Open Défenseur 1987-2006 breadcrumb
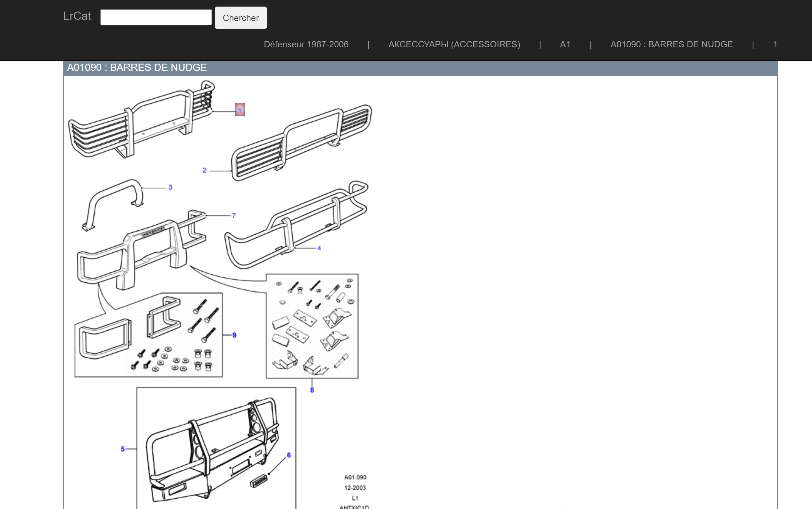The width and height of the screenshot is (812, 509). click(x=306, y=45)
